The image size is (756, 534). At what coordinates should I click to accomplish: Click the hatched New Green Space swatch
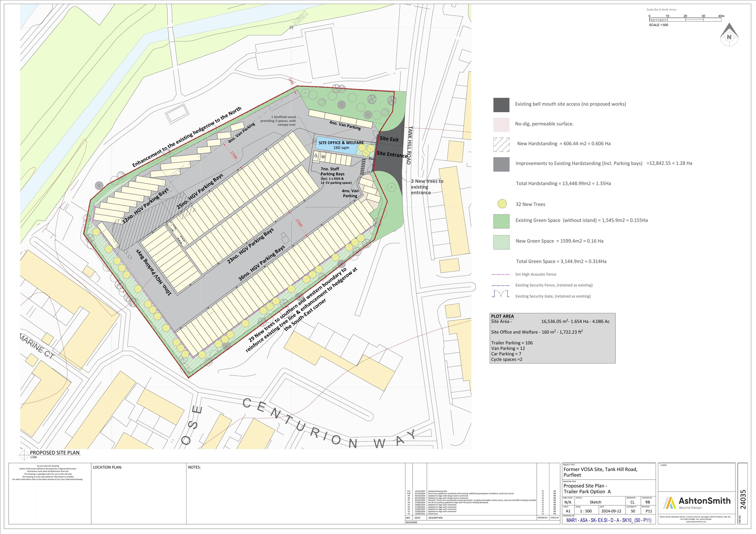[501, 242]
